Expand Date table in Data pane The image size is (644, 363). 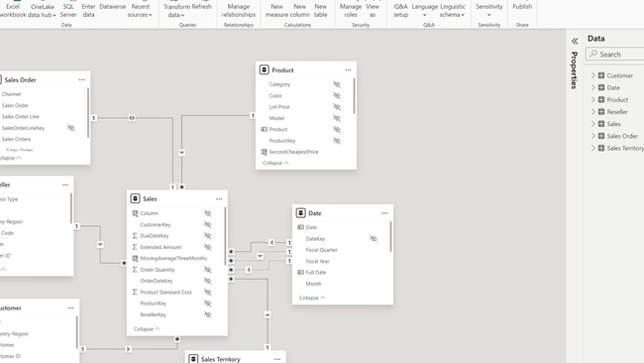pos(593,87)
